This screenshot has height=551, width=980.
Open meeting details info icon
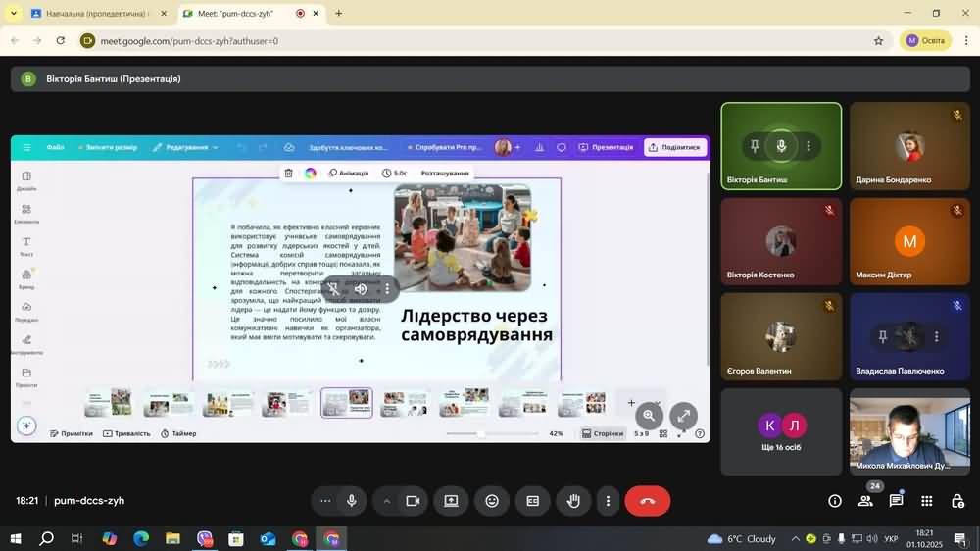[x=835, y=501]
